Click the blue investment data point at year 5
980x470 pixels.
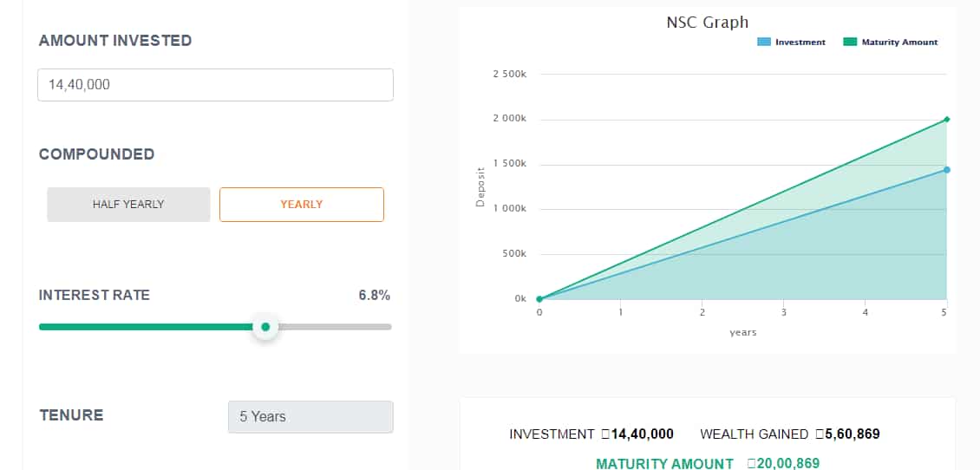click(947, 170)
